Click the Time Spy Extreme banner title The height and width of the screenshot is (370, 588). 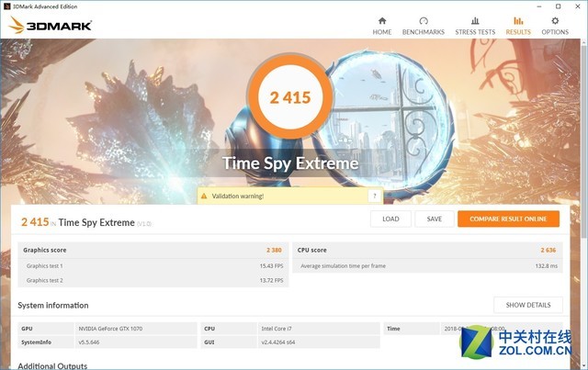pyautogui.click(x=290, y=163)
